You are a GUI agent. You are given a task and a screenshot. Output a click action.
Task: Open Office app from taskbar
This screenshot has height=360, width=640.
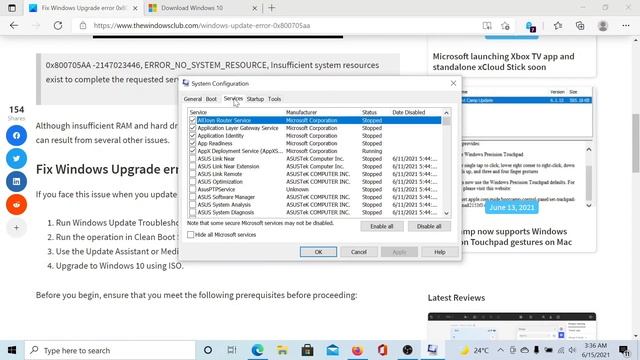point(382,350)
